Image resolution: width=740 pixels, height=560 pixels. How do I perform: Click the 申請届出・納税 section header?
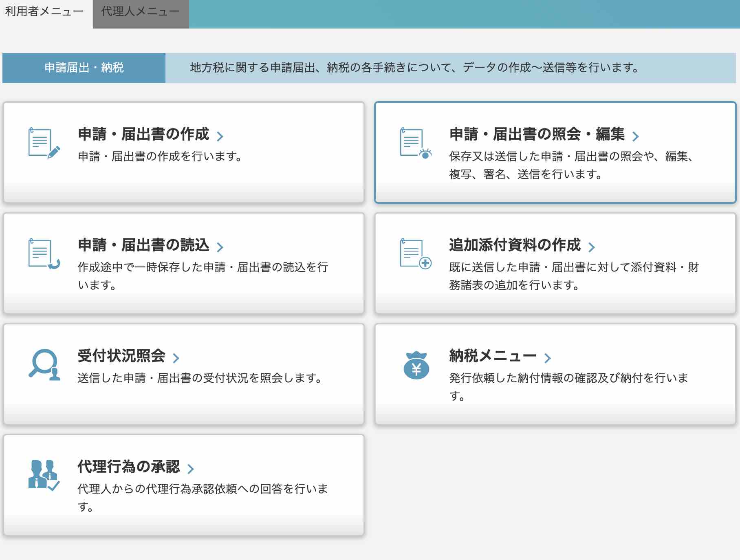[x=84, y=68]
